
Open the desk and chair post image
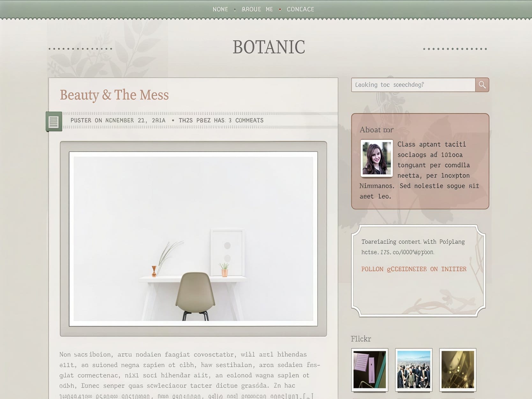coord(193,239)
